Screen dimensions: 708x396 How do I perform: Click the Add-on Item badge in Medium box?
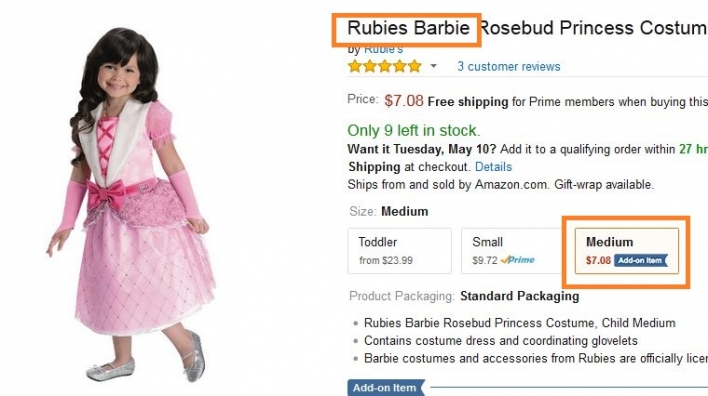(641, 260)
